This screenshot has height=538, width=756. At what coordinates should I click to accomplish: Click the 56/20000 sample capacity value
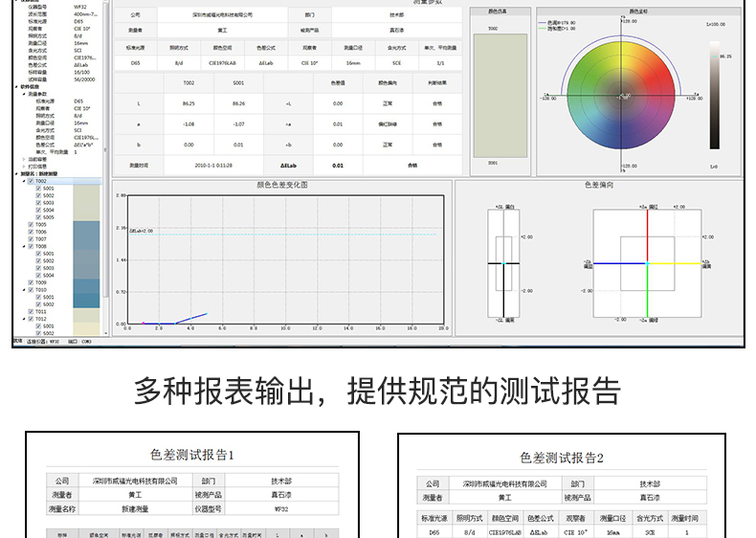pyautogui.click(x=84, y=79)
